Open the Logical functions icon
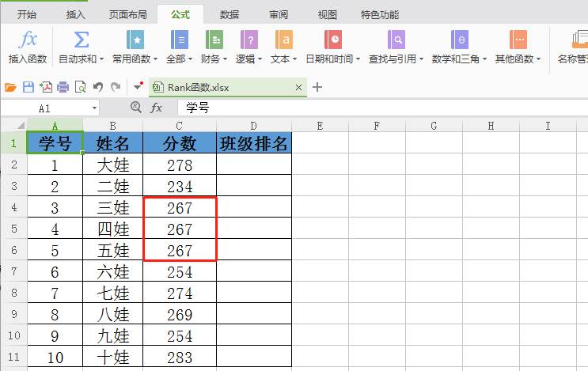This screenshot has height=371, width=588. point(248,40)
